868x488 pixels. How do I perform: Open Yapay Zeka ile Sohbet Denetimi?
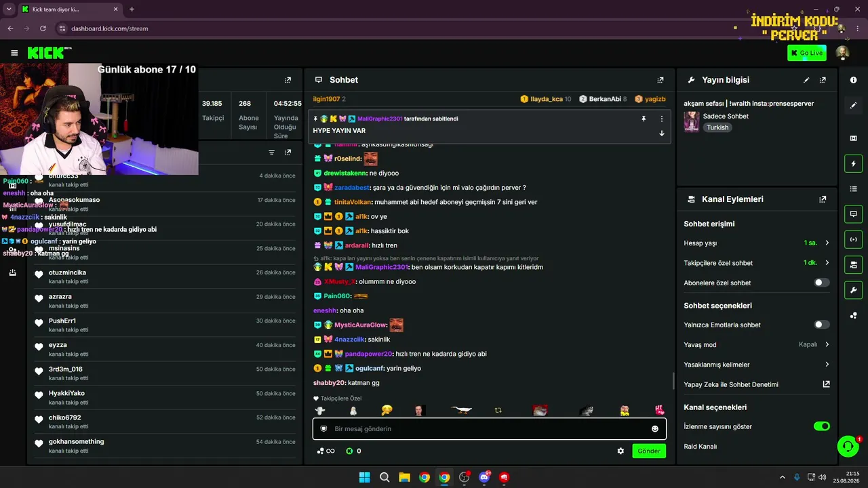(731, 384)
